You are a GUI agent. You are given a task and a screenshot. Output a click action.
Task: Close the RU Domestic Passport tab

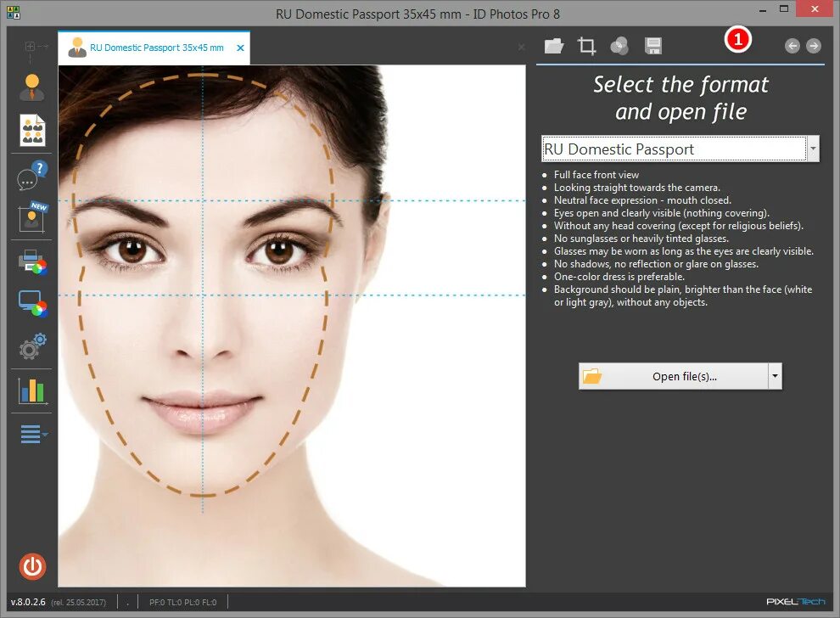click(x=240, y=48)
